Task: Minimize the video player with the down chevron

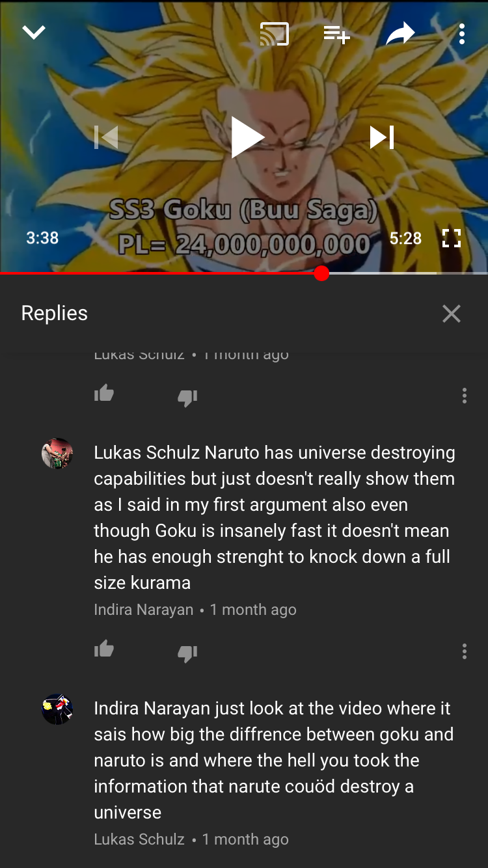Action: pyautogui.click(x=34, y=33)
